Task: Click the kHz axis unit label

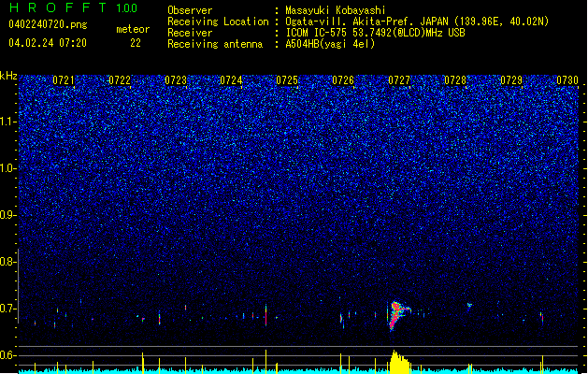Action: [x=8, y=76]
